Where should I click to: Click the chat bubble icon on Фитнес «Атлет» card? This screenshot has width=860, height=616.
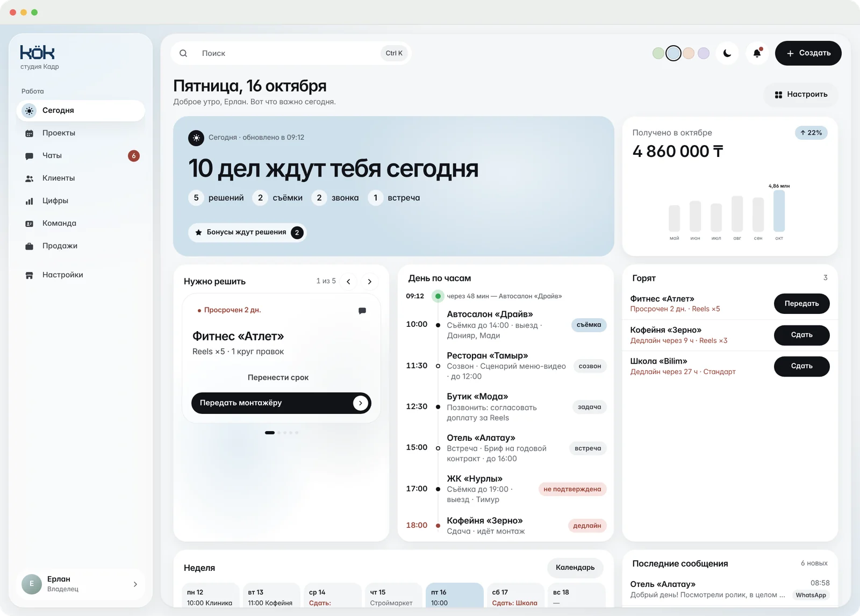coord(362,311)
